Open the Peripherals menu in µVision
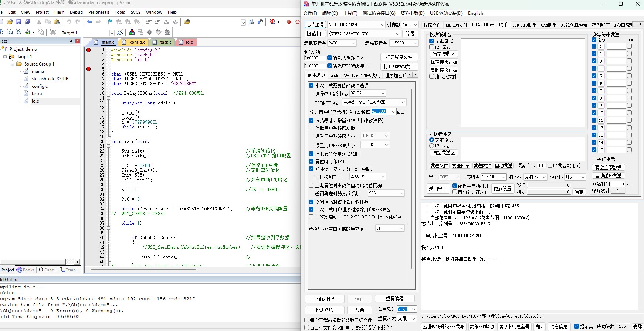This screenshot has width=644, height=331. click(x=99, y=12)
